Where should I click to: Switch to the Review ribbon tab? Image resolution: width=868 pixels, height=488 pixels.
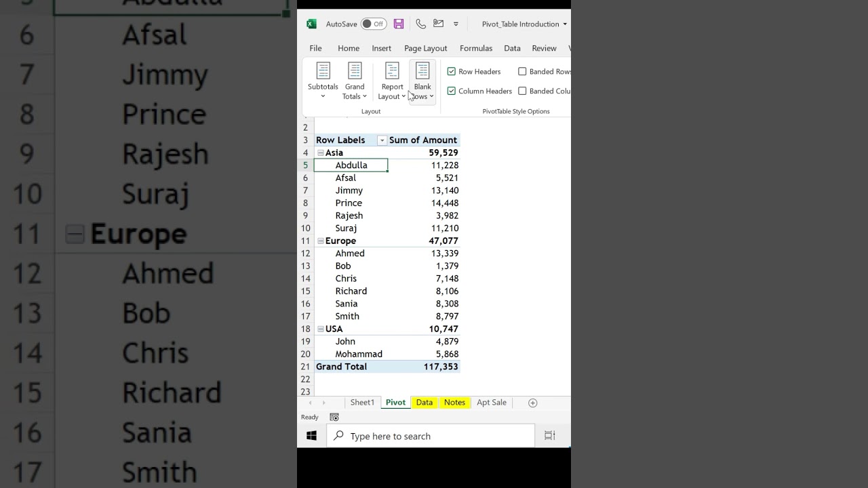[544, 48]
